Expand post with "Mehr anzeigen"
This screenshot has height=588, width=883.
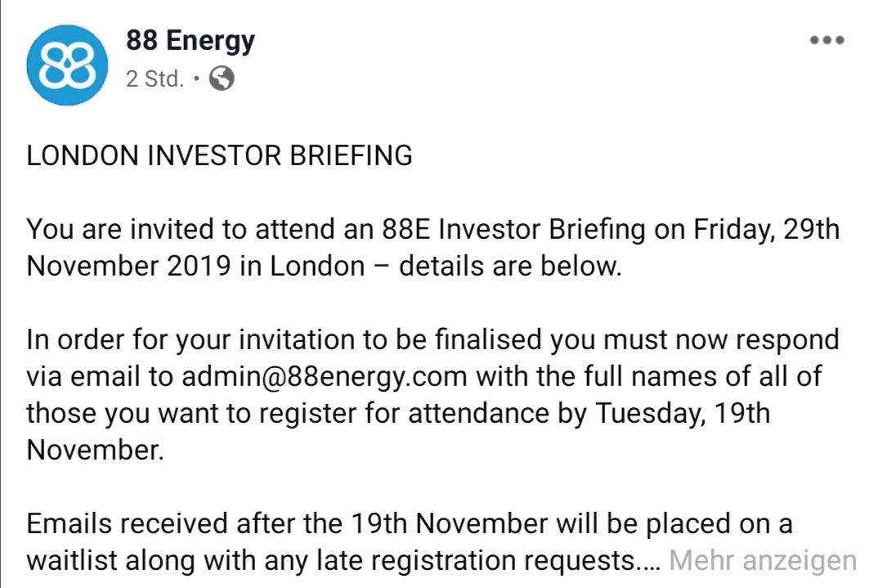pos(762,561)
